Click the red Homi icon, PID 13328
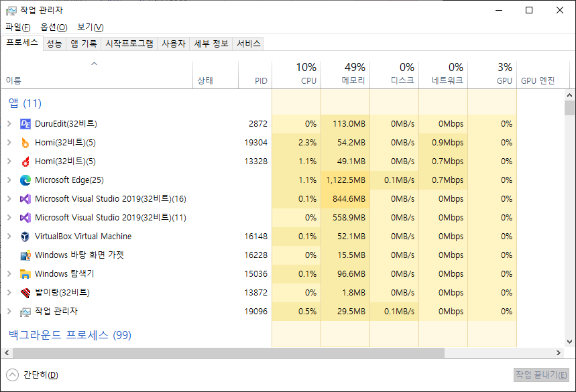This screenshot has height=392, width=576. pos(25,161)
